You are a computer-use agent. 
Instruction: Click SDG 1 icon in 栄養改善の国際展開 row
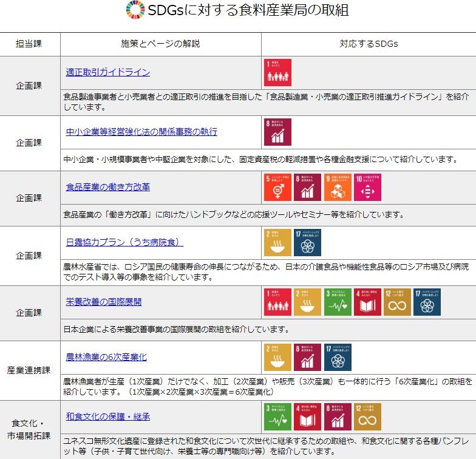pos(277,302)
